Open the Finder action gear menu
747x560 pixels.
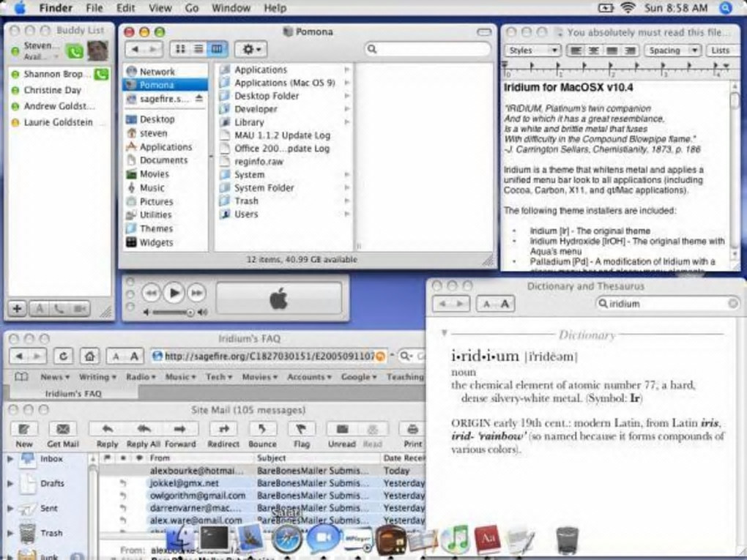(251, 49)
